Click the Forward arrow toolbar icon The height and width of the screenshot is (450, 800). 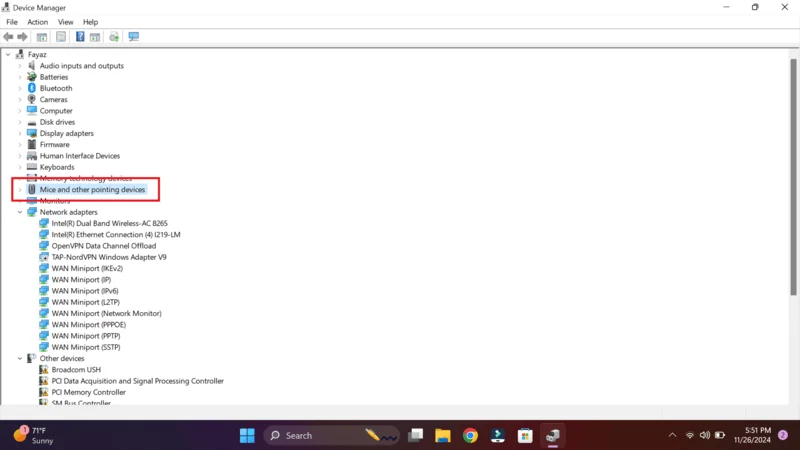[x=22, y=37]
